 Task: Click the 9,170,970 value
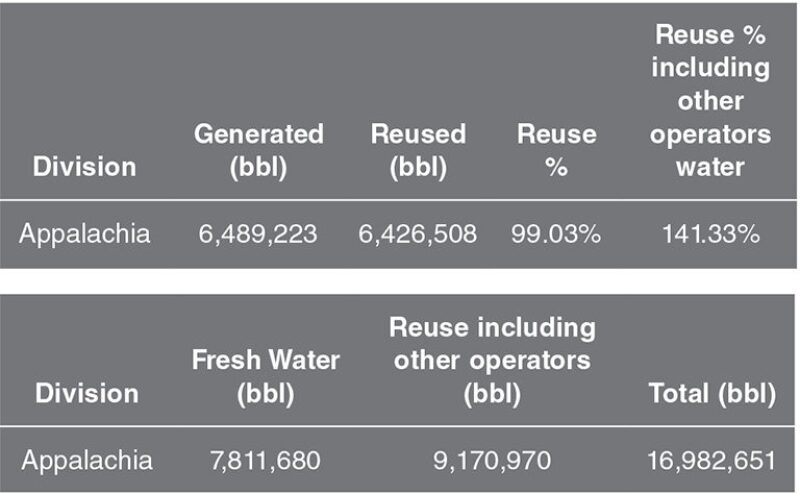click(491, 460)
